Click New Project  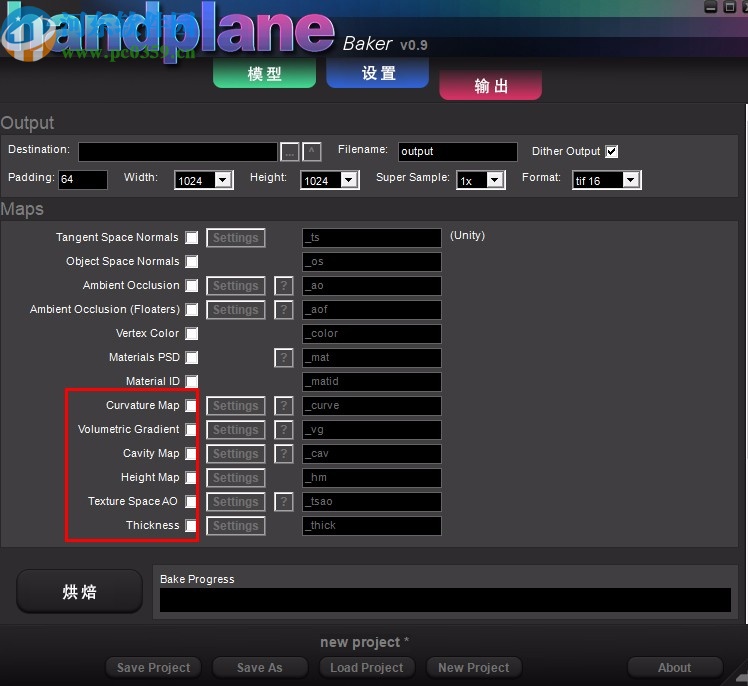click(x=474, y=667)
